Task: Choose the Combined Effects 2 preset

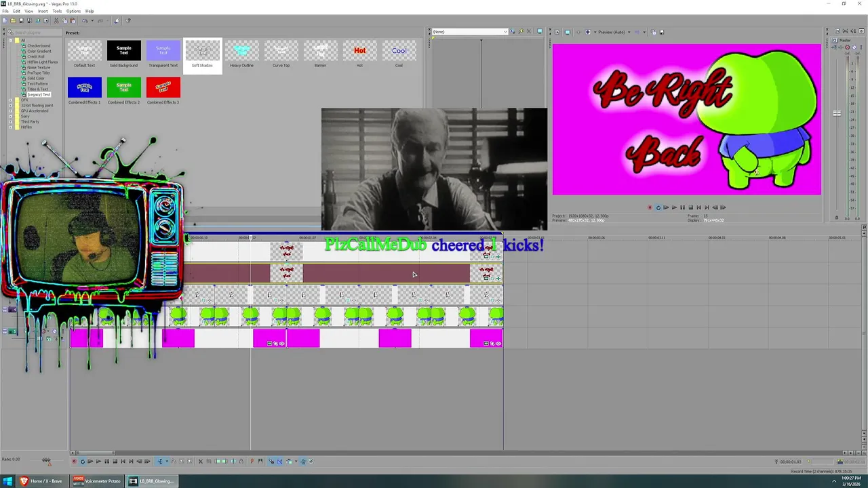Action: click(x=123, y=87)
